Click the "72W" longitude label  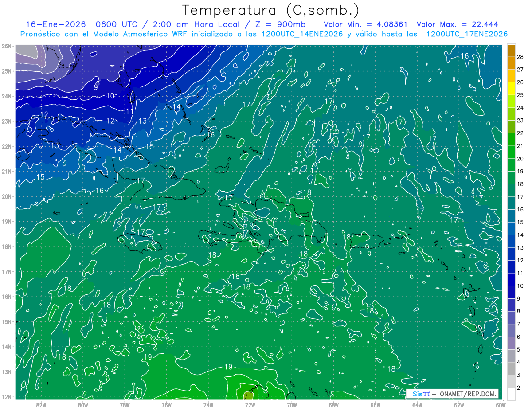pyautogui.click(x=250, y=405)
